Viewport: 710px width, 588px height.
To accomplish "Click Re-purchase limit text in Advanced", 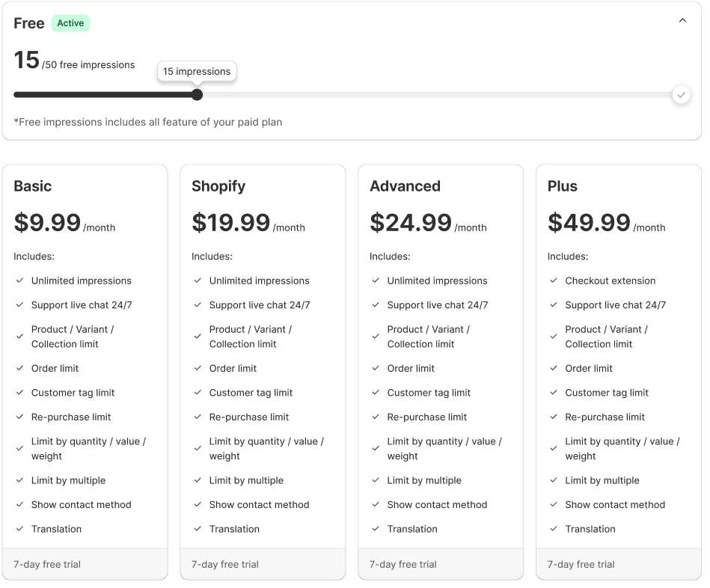I will (426, 417).
